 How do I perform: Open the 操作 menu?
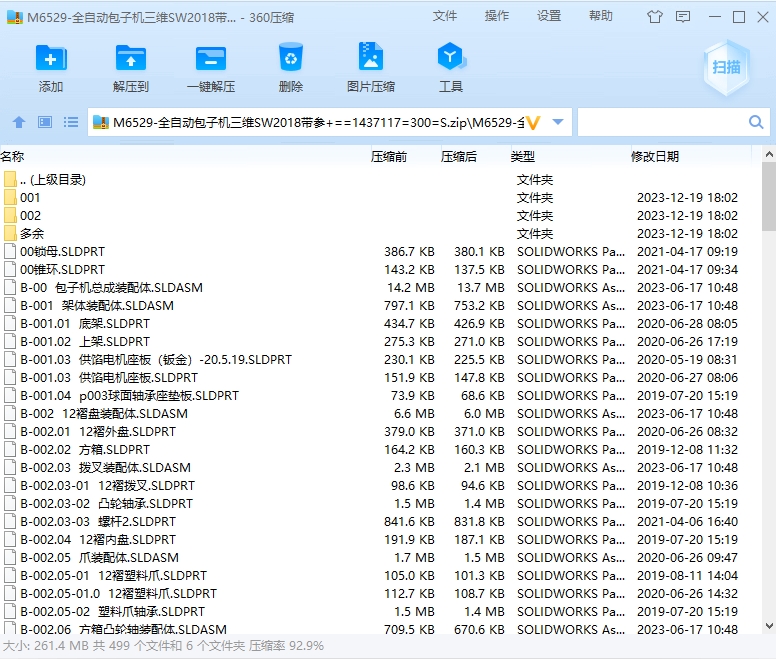tap(496, 16)
